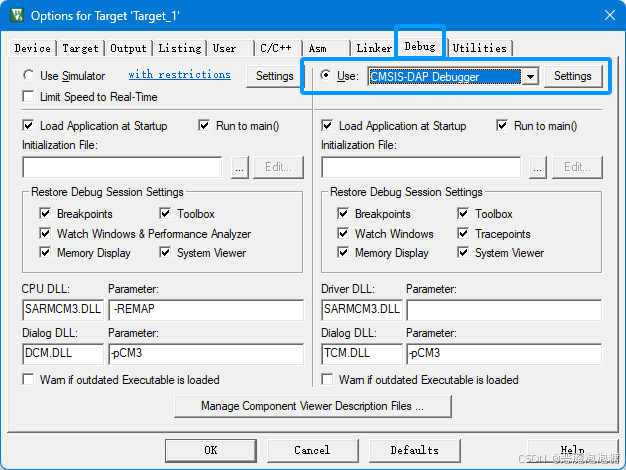Toggle debugger Load Application at Startup
626x470 pixels.
(327, 125)
